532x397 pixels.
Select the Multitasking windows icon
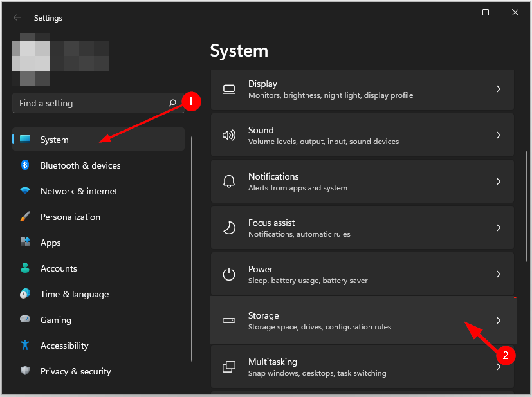[229, 367]
